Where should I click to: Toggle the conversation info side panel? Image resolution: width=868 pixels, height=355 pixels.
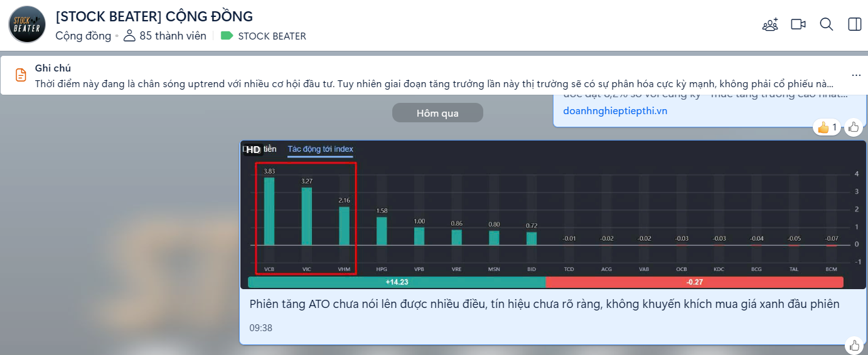(x=854, y=24)
